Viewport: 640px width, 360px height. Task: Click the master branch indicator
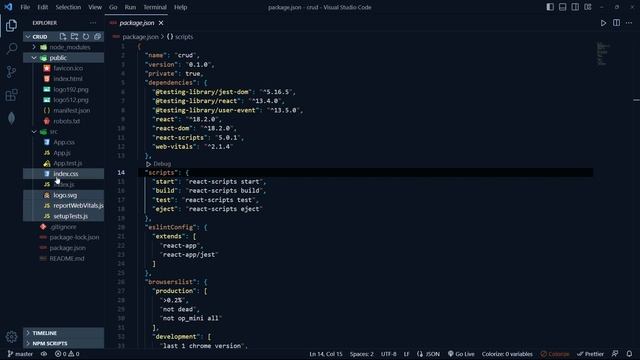(20, 354)
